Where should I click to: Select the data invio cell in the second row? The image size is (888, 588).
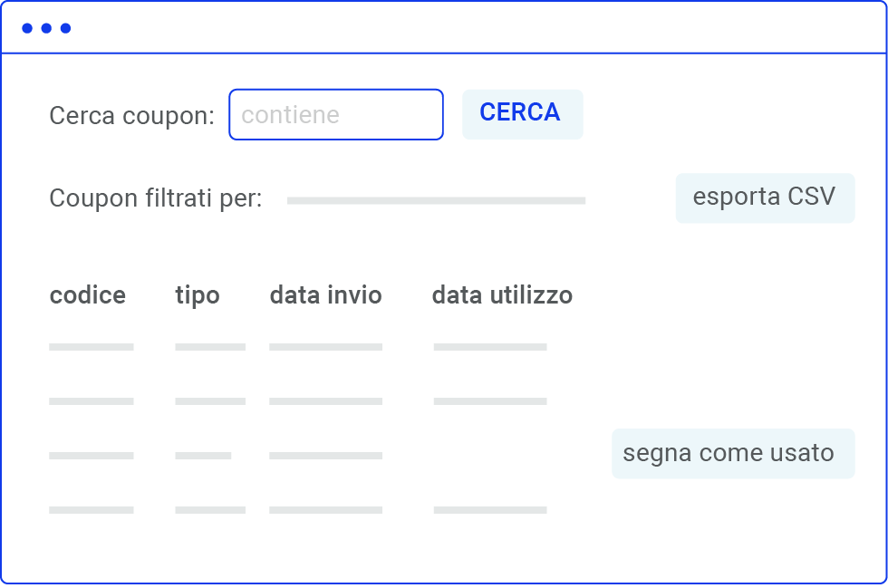pos(325,401)
